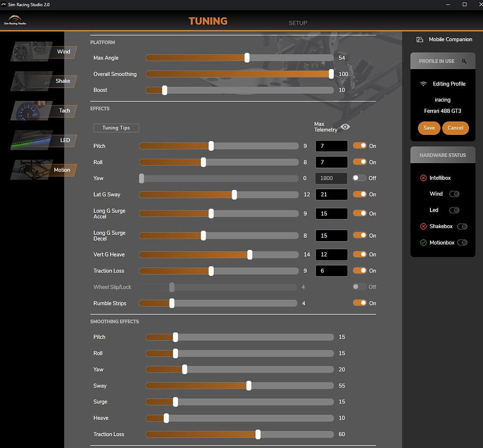Viewport: 483px width, 448px height.
Task: Click the search icon in Profile In Use
Action: click(x=464, y=61)
